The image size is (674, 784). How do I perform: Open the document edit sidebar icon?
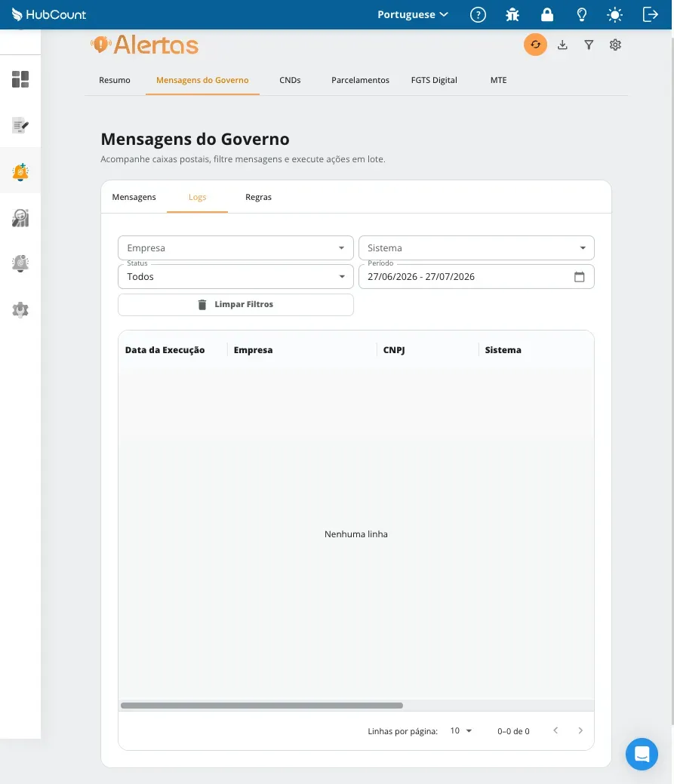coord(20,125)
